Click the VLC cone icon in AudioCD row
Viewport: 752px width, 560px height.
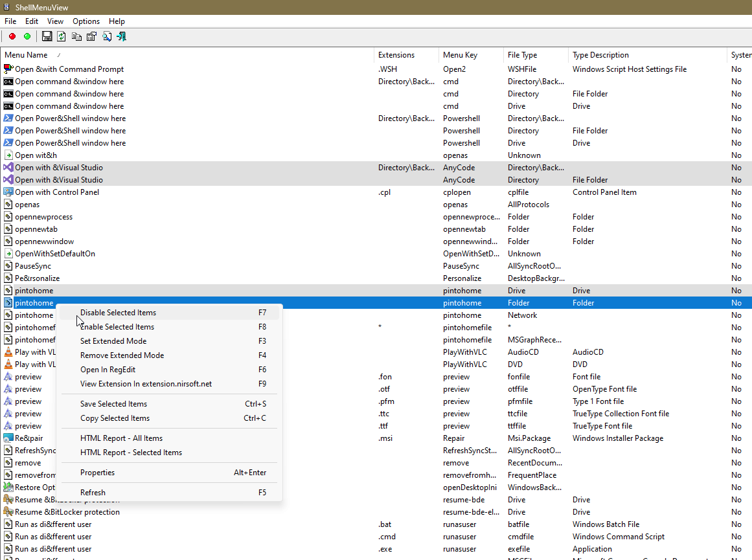point(8,352)
